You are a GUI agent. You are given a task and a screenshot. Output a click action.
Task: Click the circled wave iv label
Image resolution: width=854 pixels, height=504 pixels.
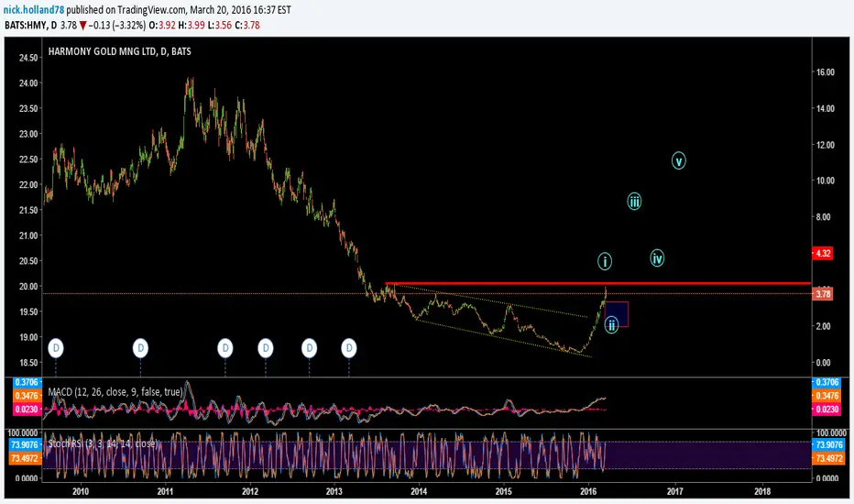657,257
